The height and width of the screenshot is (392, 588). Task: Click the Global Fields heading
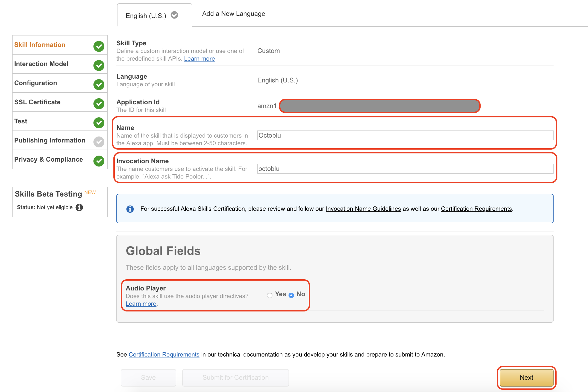click(163, 251)
